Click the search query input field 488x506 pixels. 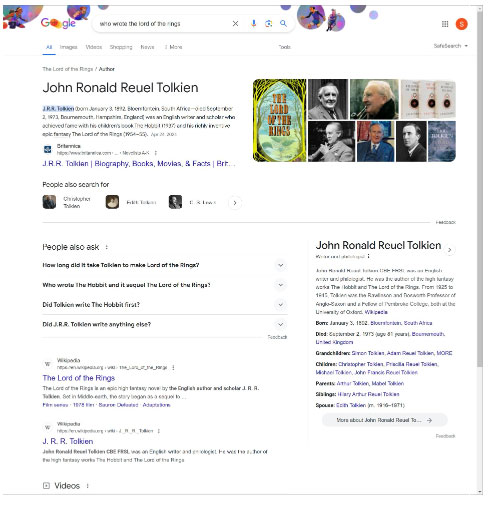(x=163, y=24)
